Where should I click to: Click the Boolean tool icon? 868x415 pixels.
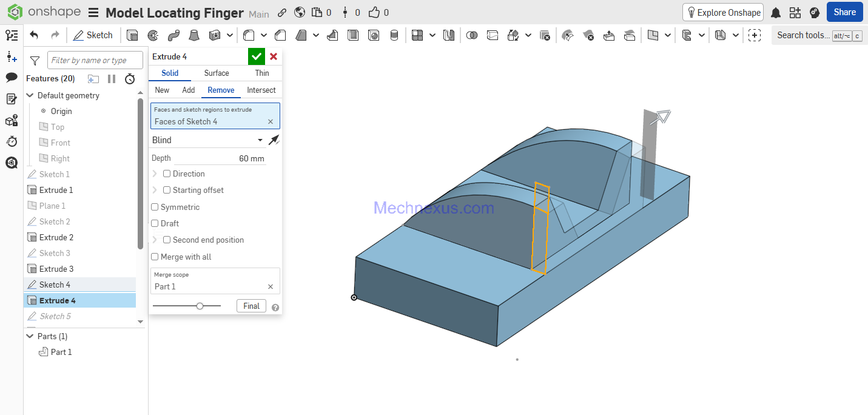pyautogui.click(x=471, y=35)
